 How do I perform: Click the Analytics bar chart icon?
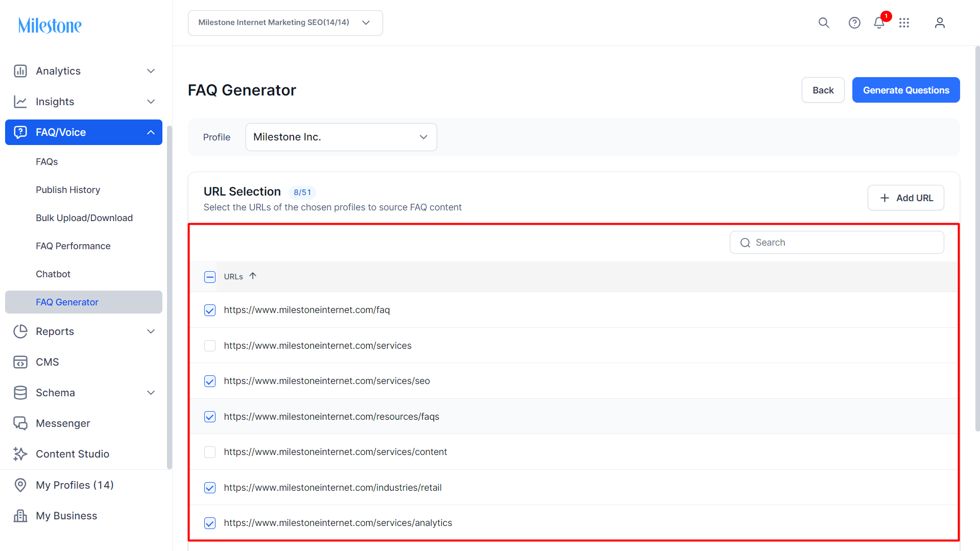pyautogui.click(x=20, y=71)
